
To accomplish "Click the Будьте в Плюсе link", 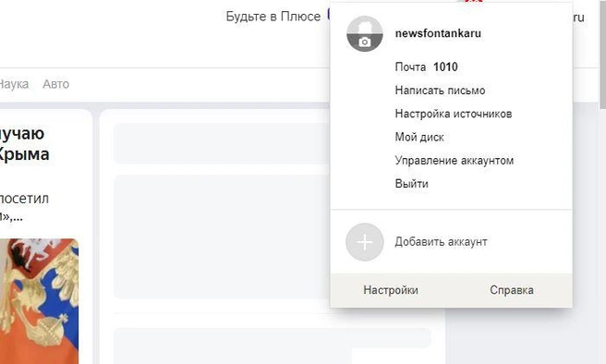I will pyautogui.click(x=273, y=17).
